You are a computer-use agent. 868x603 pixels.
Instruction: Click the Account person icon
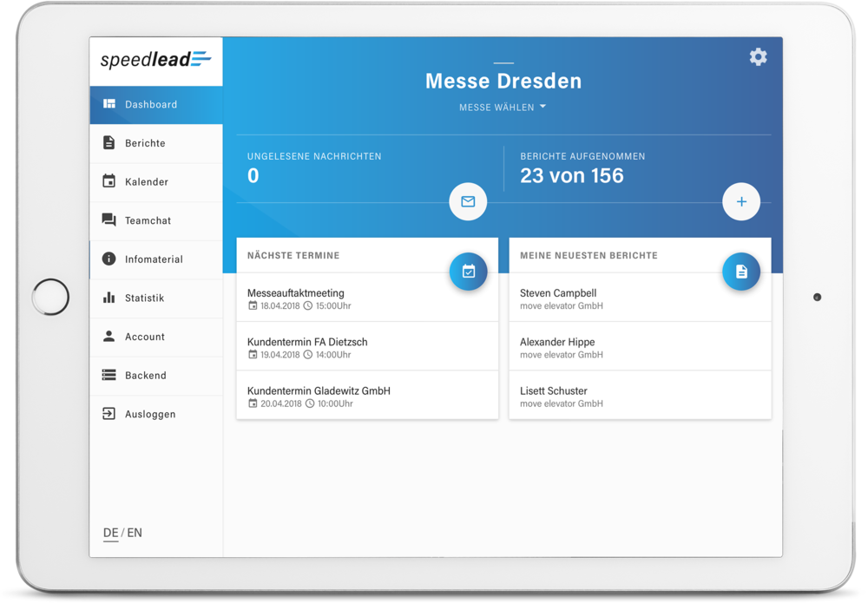coord(109,337)
